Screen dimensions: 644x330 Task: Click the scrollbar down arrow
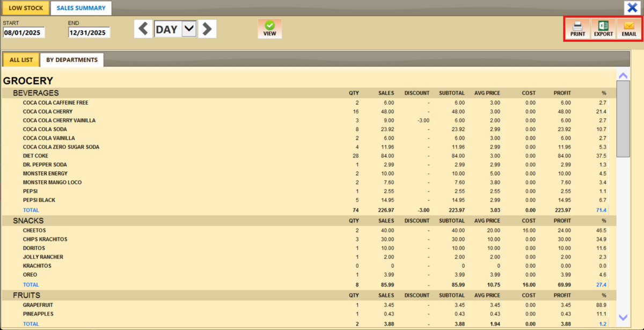coord(623,318)
